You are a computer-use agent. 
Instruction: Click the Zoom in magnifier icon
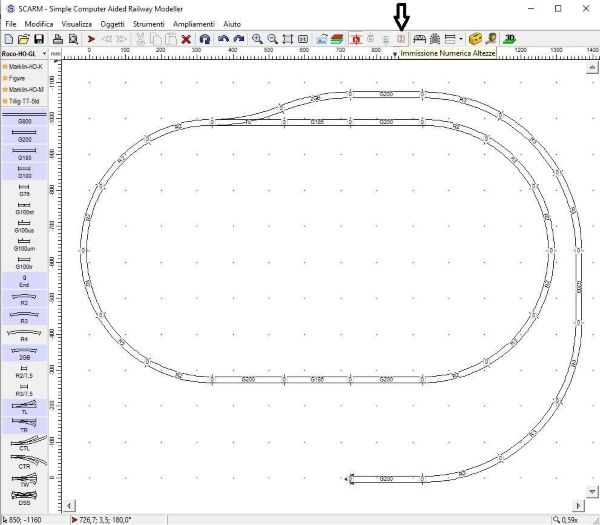tap(257, 38)
